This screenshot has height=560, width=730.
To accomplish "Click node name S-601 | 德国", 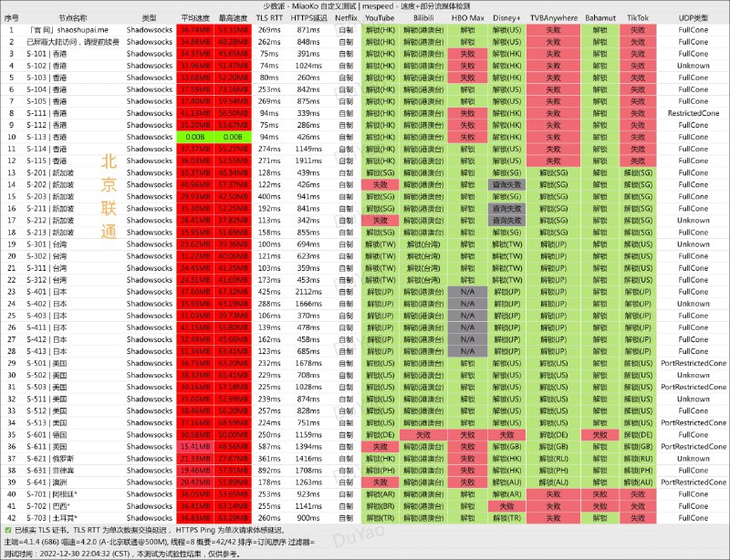I will pos(47,435).
